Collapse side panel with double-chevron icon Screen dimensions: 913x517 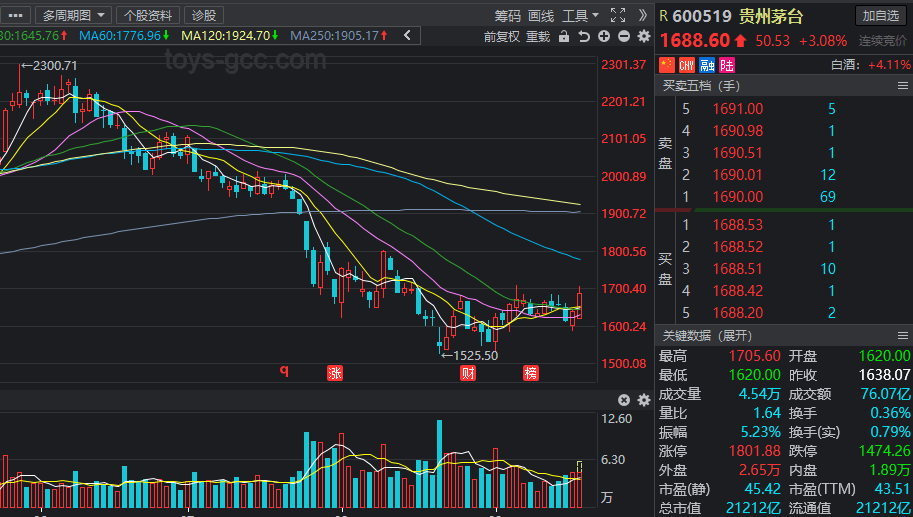tap(643, 15)
